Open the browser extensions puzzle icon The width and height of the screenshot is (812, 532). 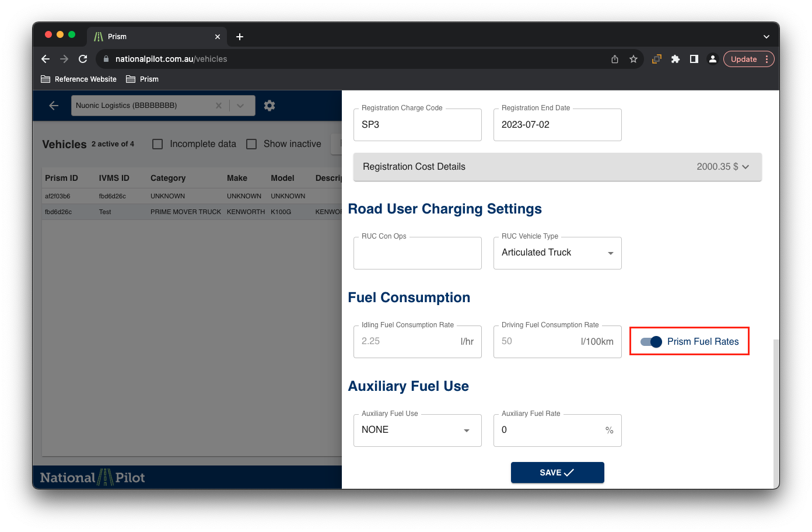[x=675, y=59]
